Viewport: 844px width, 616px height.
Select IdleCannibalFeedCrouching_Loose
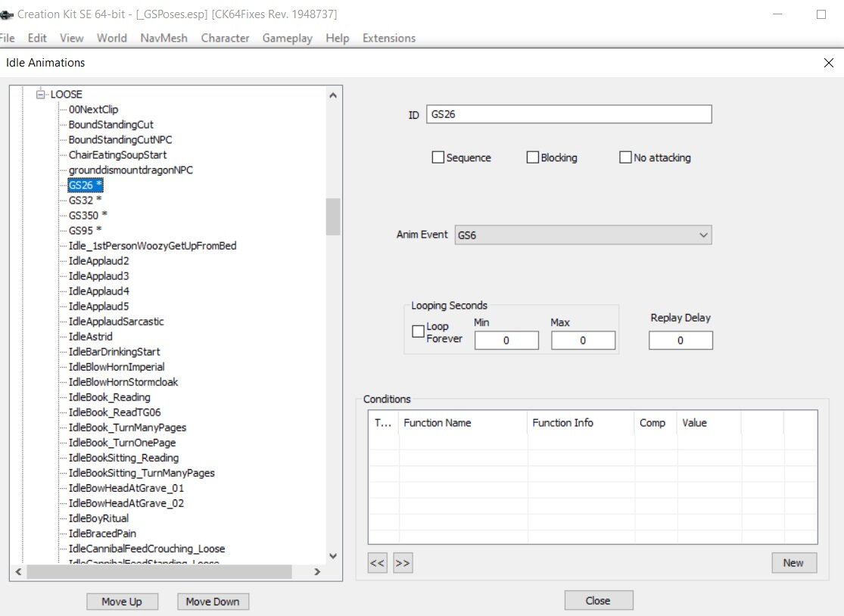[x=146, y=549]
